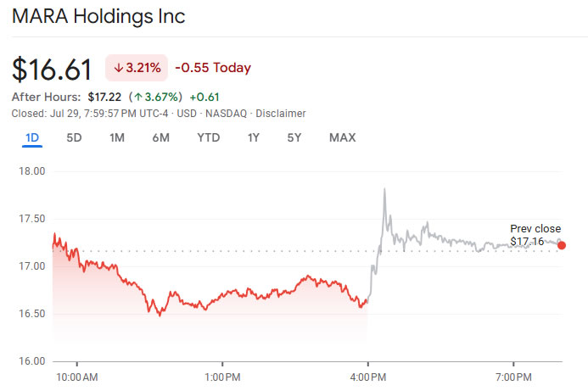Click the red down arrow in the percentage badge
Viewport: 588px width, 391px height.
click(118, 68)
